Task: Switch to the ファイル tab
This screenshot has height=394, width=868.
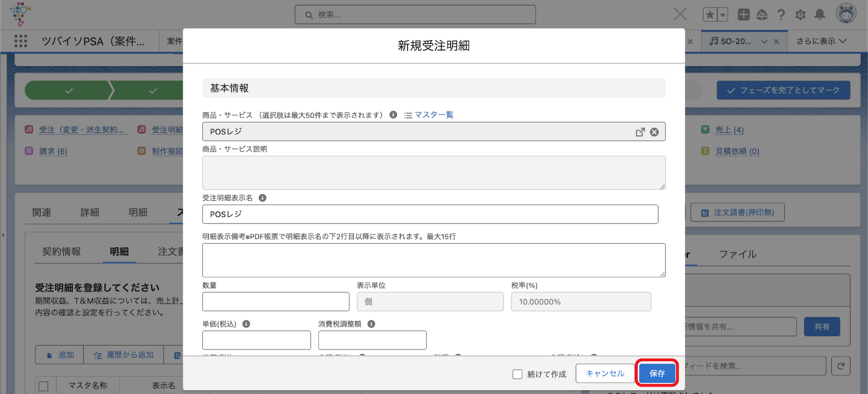Action: (738, 254)
